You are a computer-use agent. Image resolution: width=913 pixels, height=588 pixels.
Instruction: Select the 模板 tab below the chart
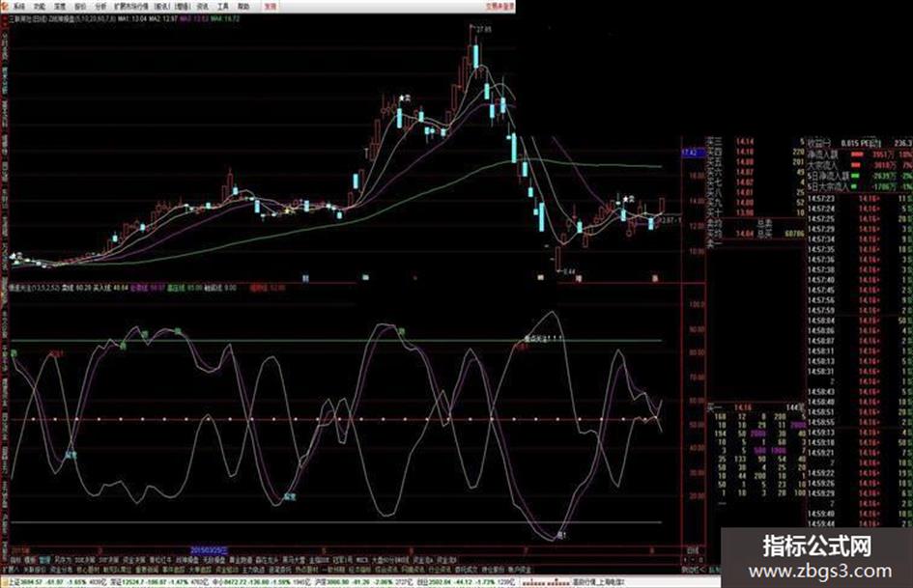pos(30,559)
